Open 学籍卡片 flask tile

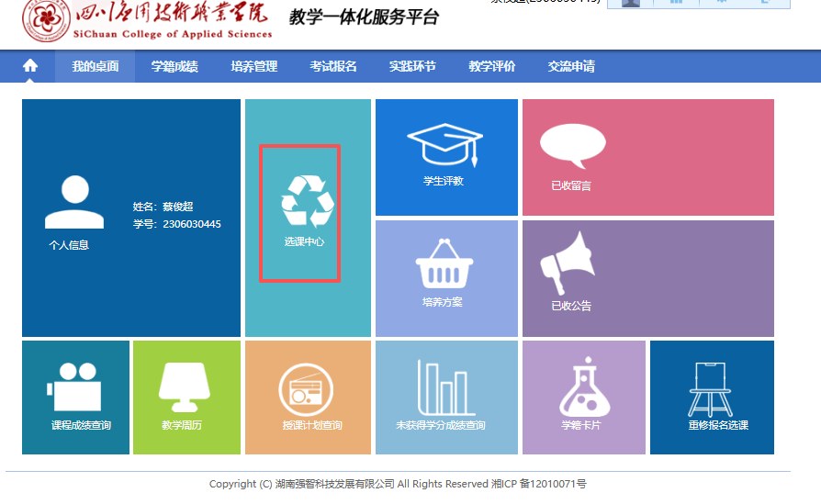point(584,398)
